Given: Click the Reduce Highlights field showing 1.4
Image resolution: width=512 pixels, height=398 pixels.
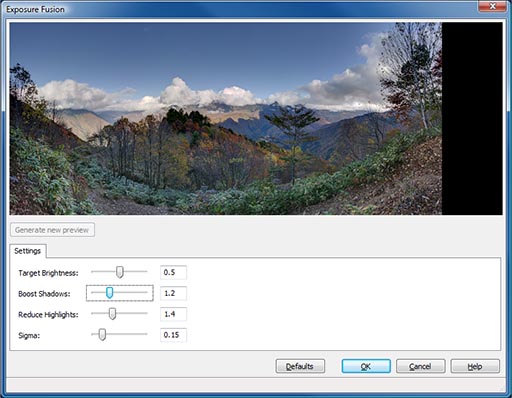Looking at the screenshot, I should pos(173,314).
